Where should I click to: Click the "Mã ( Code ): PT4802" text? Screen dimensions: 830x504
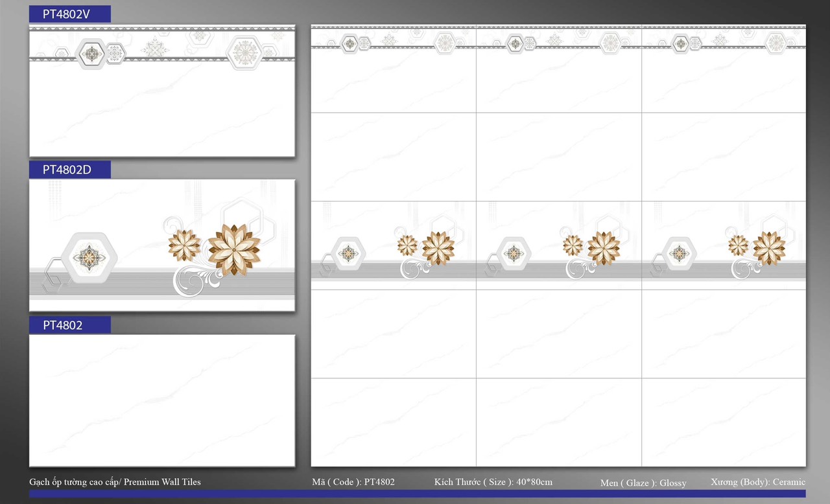(353, 482)
